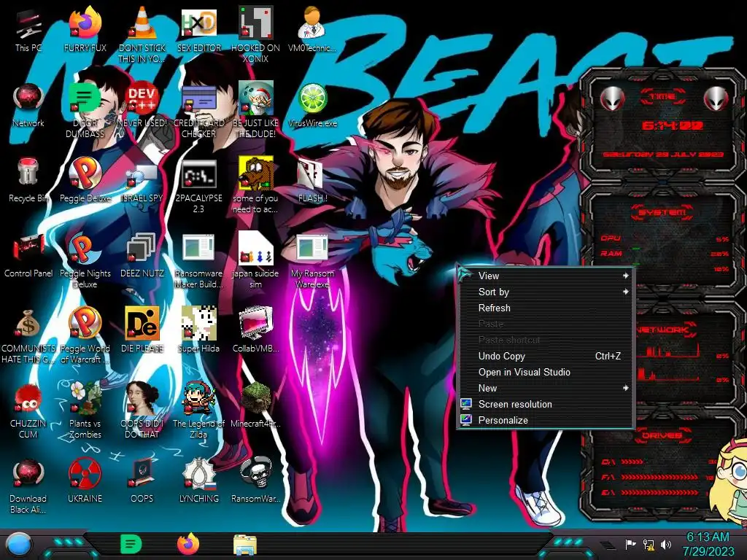Screen dimensions: 747x560
Task: Choose Refresh from the context menu
Action: pyautogui.click(x=544, y=308)
